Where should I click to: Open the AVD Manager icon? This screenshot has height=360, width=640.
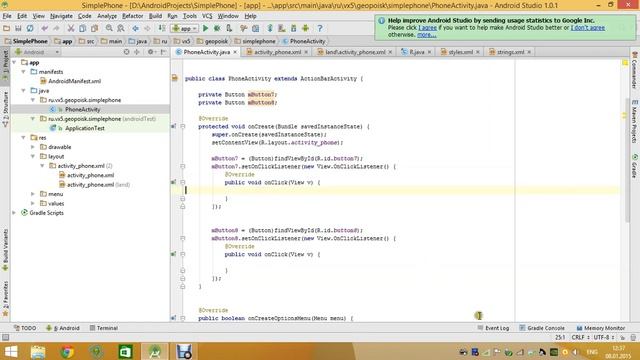coord(282,28)
